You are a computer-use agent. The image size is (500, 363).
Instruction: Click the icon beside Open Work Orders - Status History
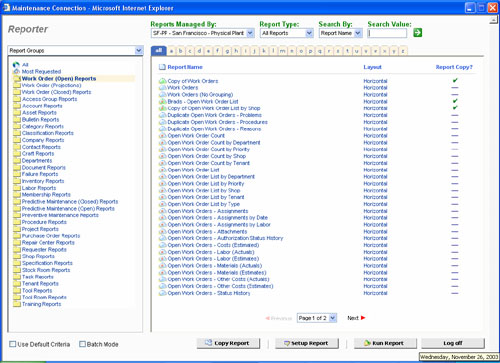[162, 293]
